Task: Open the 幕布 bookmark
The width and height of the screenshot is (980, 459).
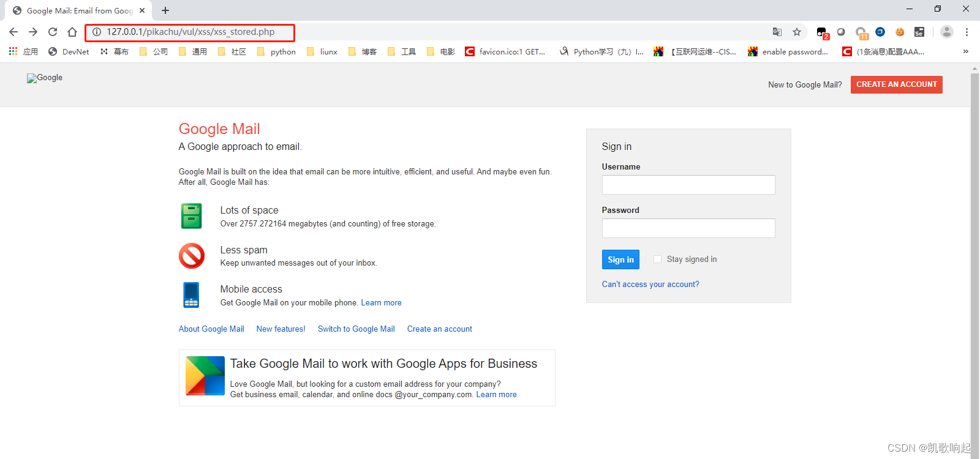Action: [x=115, y=51]
